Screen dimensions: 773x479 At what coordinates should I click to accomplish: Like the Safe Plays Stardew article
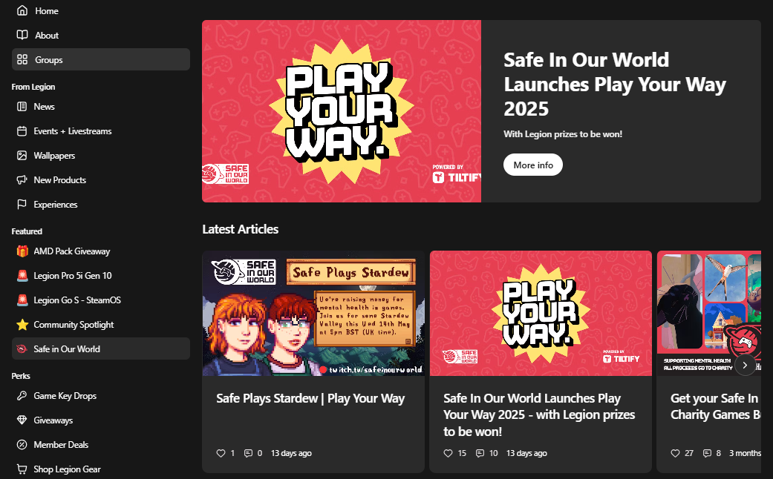[x=221, y=453]
